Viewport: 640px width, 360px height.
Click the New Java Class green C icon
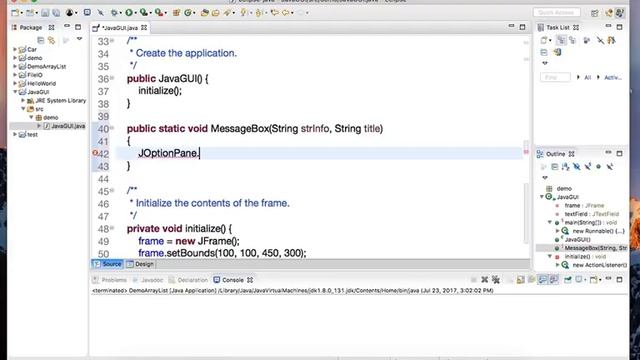click(x=188, y=13)
